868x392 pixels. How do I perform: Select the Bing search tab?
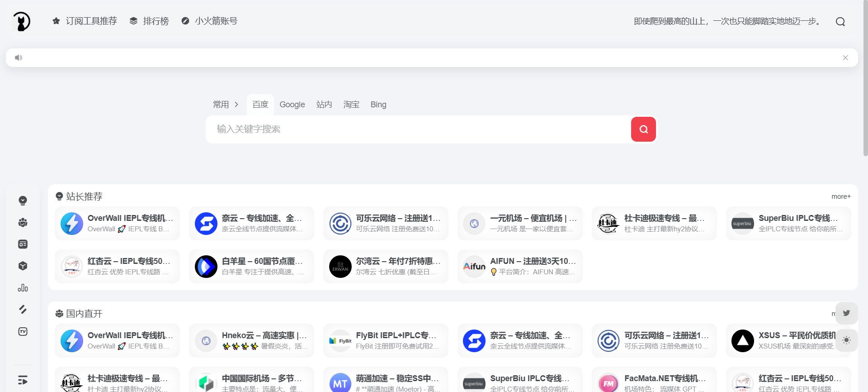378,105
